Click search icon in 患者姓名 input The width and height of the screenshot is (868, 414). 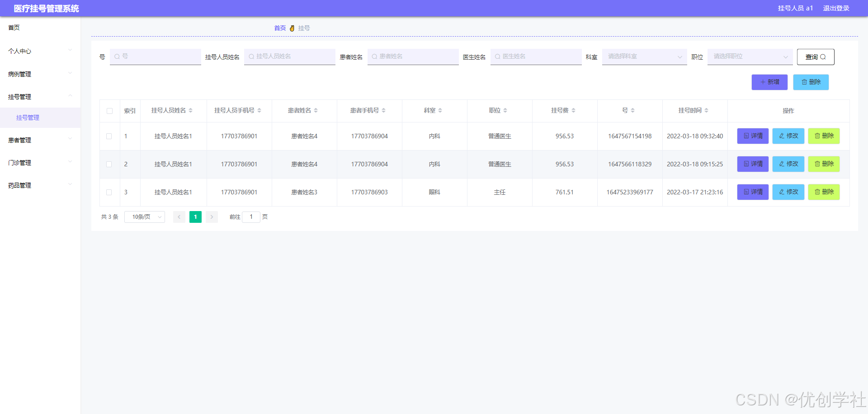[374, 56]
